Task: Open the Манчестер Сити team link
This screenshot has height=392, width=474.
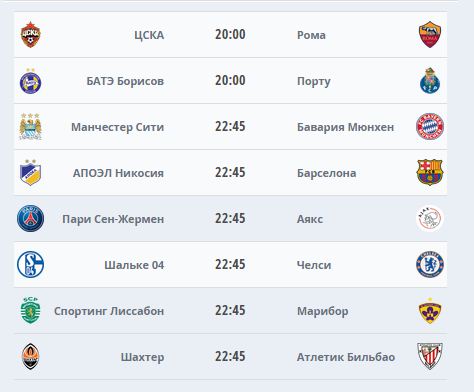Action: tap(117, 127)
